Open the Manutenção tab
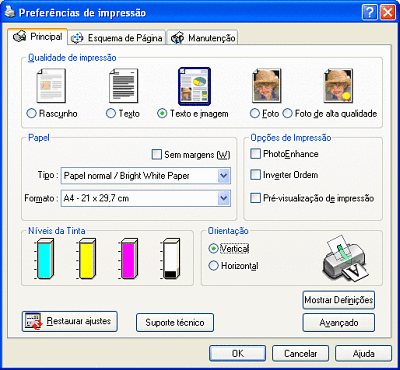Screen dimensions: 400x370 tap(202, 38)
